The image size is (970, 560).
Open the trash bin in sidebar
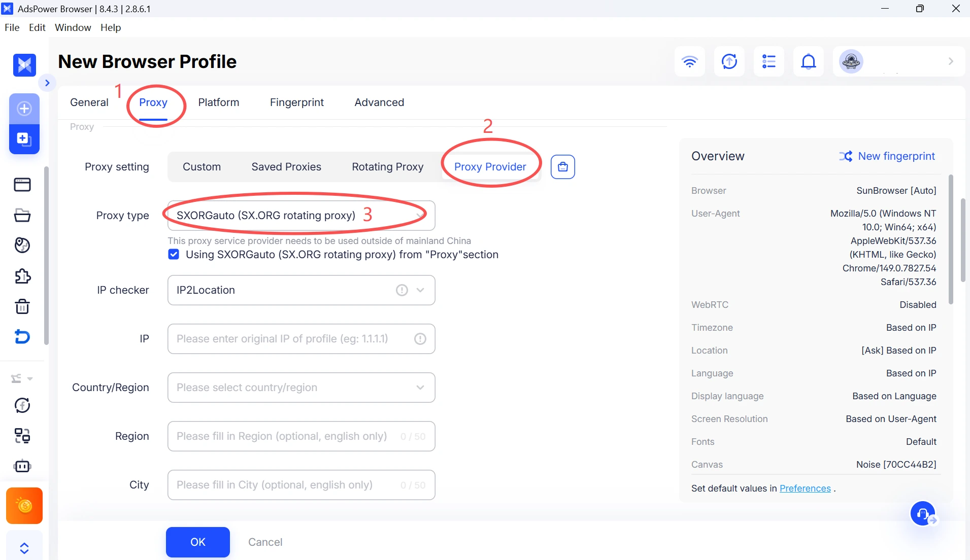coord(22,306)
